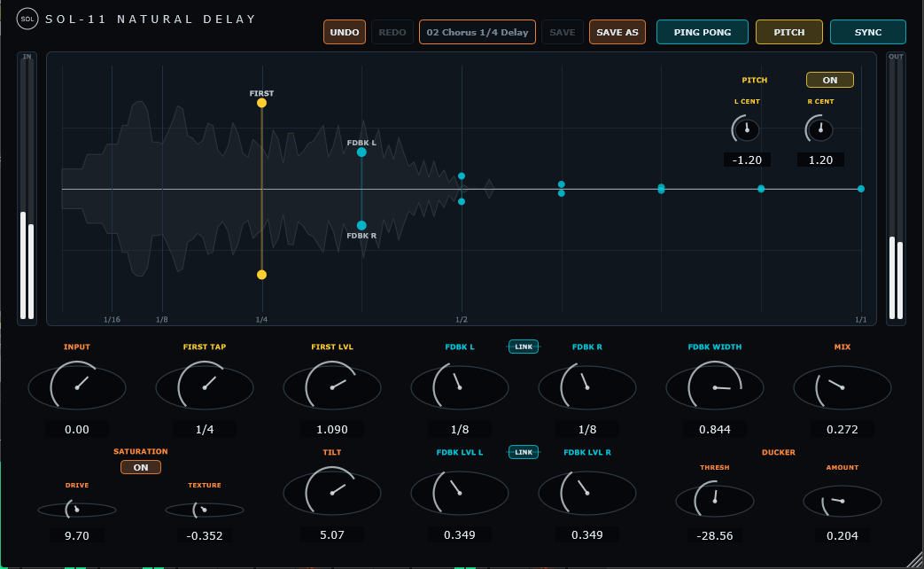
Task: Click the R CENT knob
Action: tap(820, 129)
